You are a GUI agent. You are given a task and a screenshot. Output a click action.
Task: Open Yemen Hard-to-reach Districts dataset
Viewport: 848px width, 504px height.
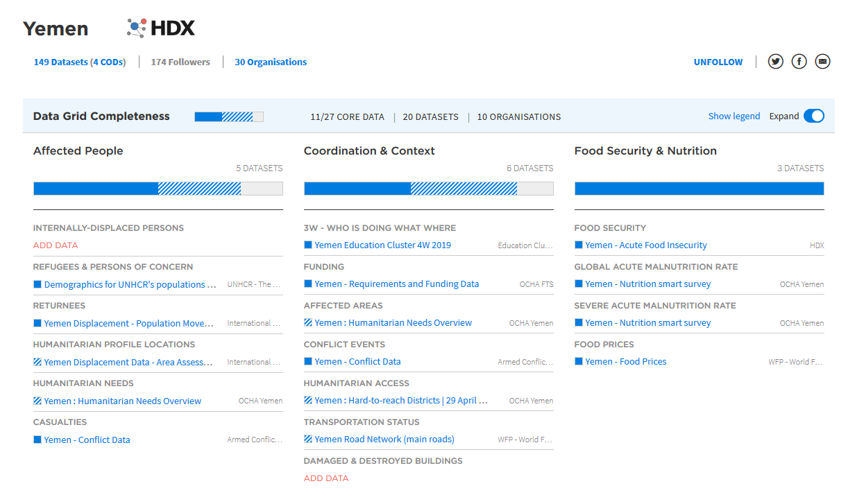click(x=402, y=400)
